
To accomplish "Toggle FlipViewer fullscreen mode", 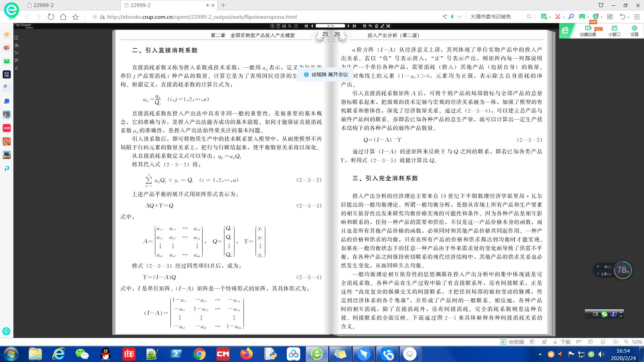I will pyautogui.click(x=388, y=26).
